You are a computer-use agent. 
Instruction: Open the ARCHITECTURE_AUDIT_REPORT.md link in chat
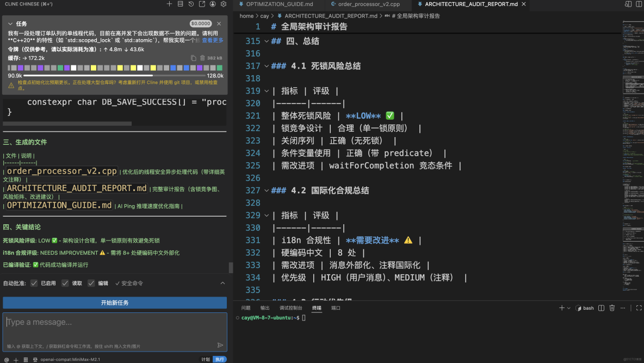point(75,188)
